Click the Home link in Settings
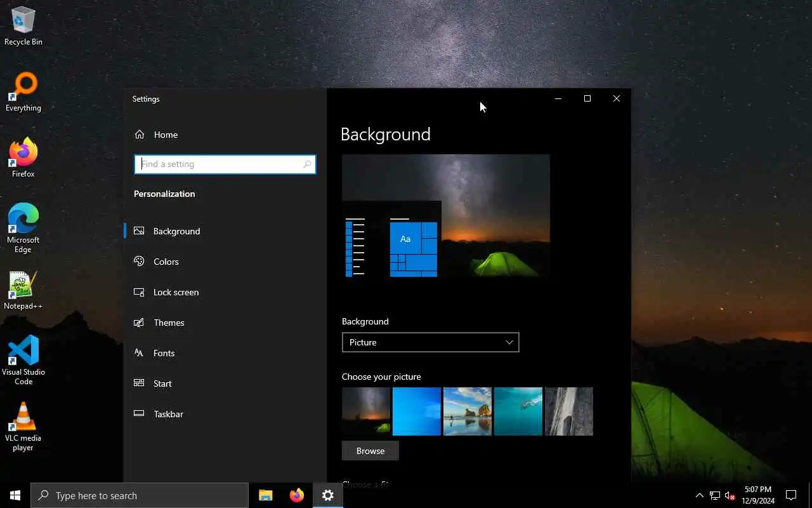Image resolution: width=812 pixels, height=508 pixels. (x=166, y=135)
